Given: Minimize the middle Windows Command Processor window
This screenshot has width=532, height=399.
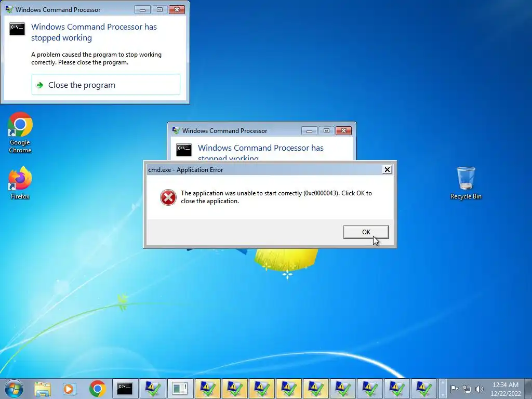Looking at the screenshot, I should point(309,131).
